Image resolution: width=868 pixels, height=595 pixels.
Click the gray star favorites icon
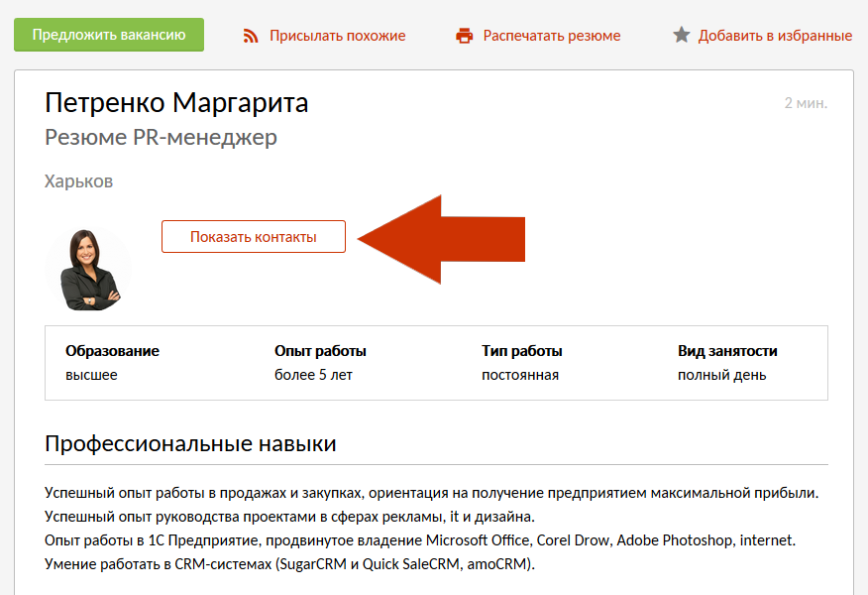(x=681, y=35)
